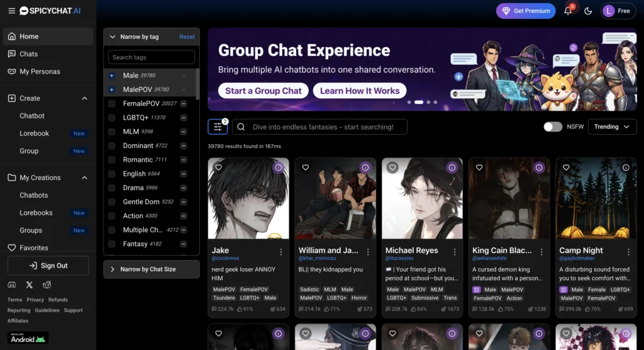The width and height of the screenshot is (644, 350).
Task: Open info icon on Jake card
Action: (279, 167)
